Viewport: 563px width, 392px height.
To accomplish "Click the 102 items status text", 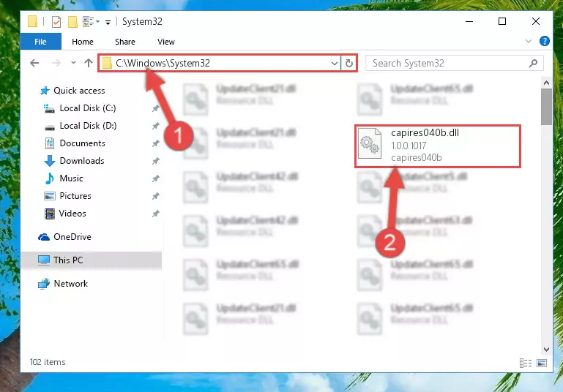I will pos(48,362).
